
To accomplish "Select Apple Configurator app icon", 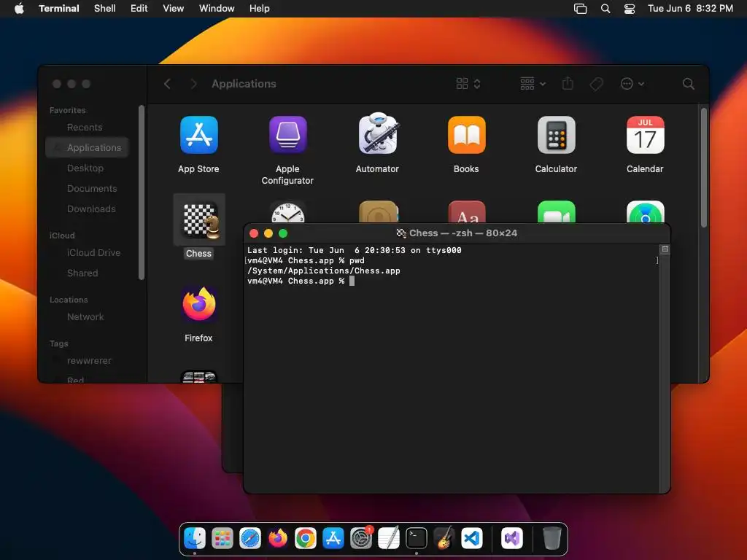I will click(287, 135).
